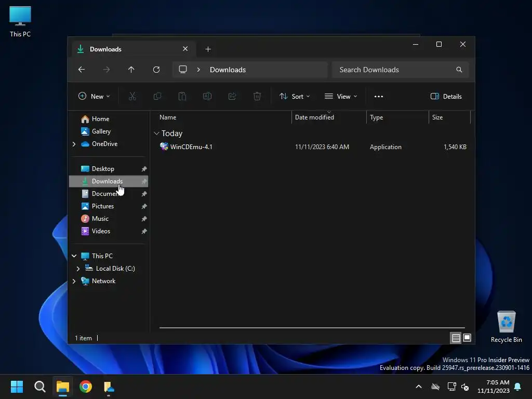This screenshot has height=399, width=532.
Task: Sort by the Size column header
Action: click(437, 117)
